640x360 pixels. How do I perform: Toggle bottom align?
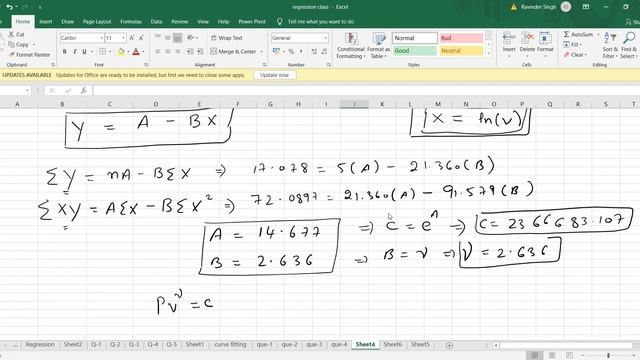tap(177, 38)
